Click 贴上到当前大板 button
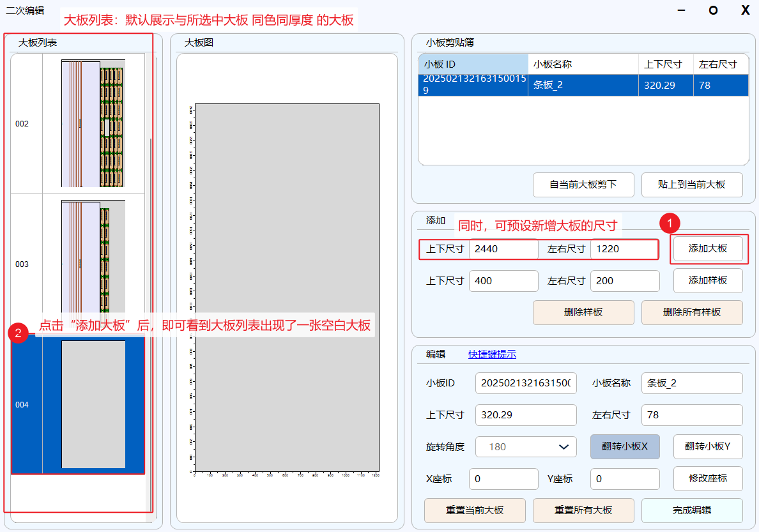The image size is (759, 532). [691, 185]
